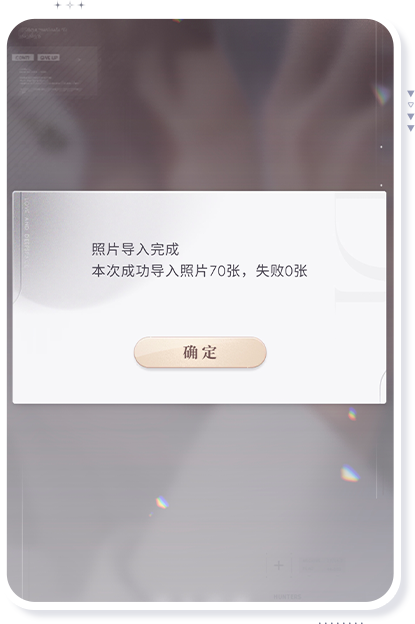The width and height of the screenshot is (415, 624).
Task: Click the 确定 confirm button
Action: pyautogui.click(x=200, y=352)
